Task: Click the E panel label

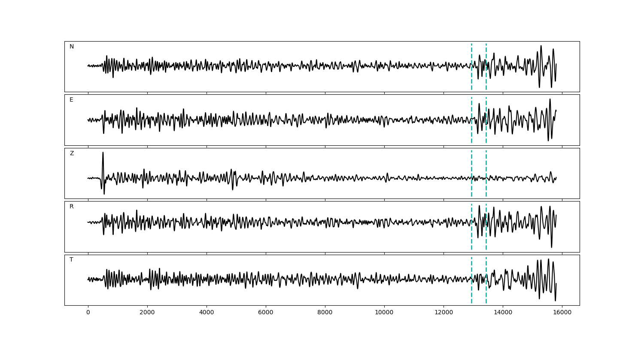Action: [71, 100]
